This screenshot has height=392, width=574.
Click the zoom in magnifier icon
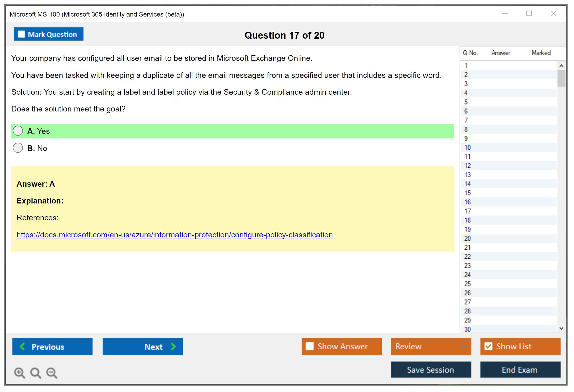coord(19,373)
